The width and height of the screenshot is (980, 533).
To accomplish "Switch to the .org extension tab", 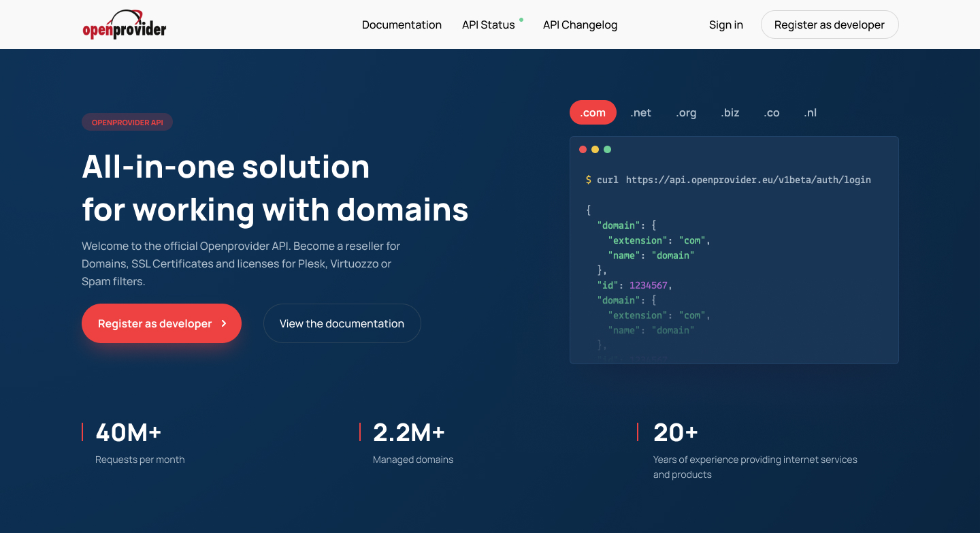I will pyautogui.click(x=686, y=113).
